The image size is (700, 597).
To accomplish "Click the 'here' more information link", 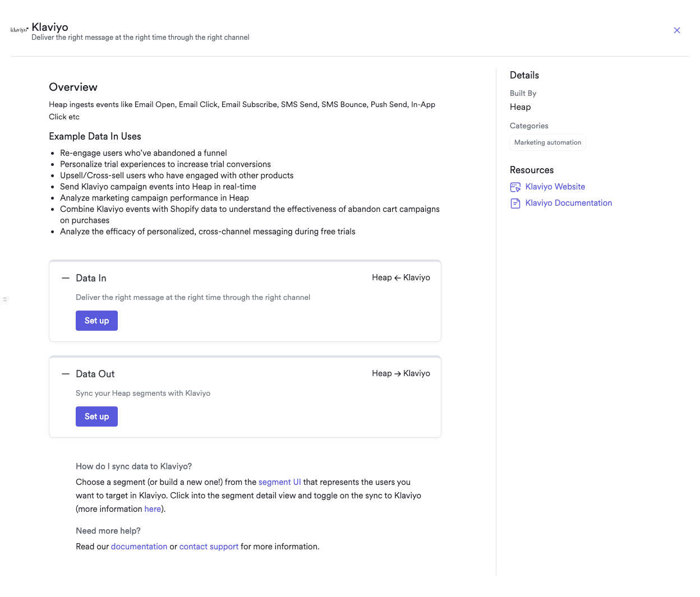I will tap(153, 509).
